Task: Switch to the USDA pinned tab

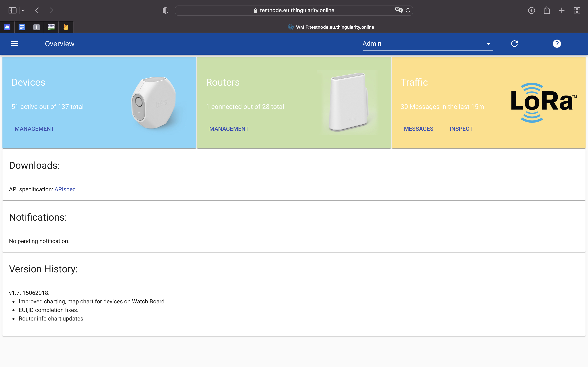Action: coord(51,27)
